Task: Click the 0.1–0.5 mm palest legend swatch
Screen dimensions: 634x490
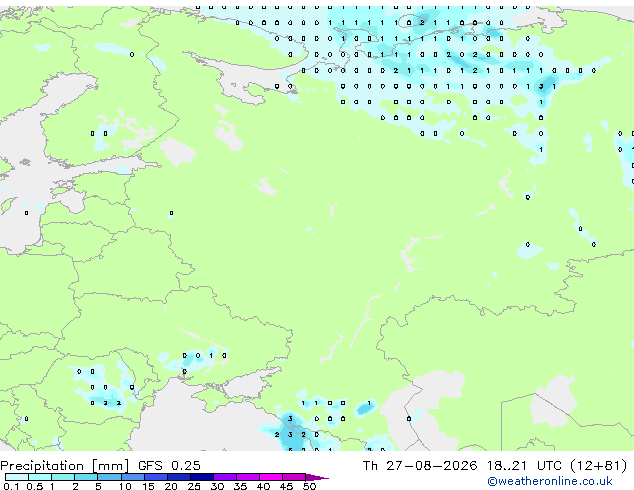Action: 17,477
